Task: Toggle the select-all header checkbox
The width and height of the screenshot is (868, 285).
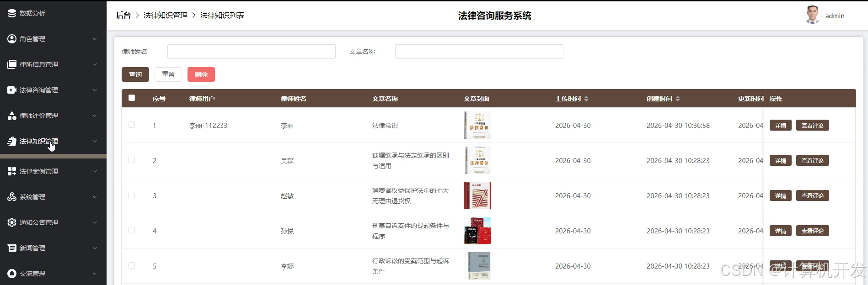Action: 132,98
